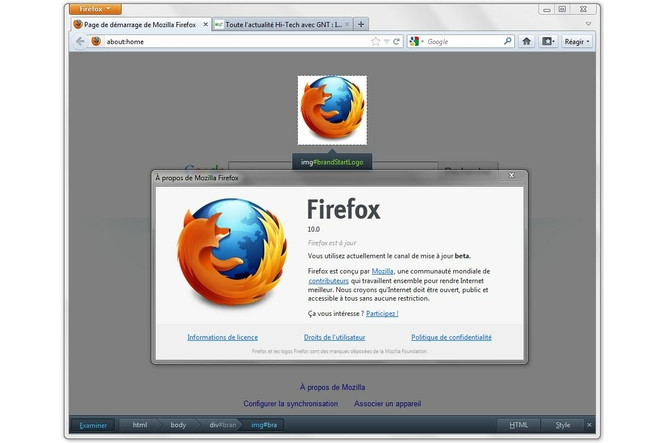Open the Réagir feedback dropdown button

coord(577,42)
